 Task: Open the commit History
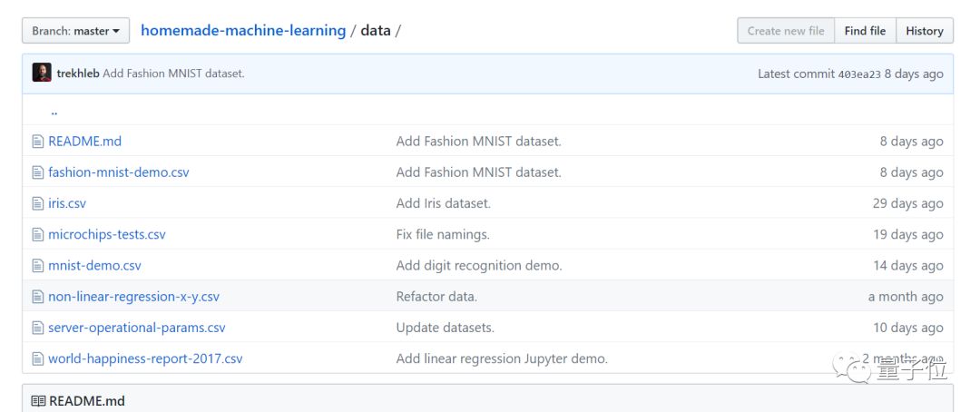click(925, 31)
